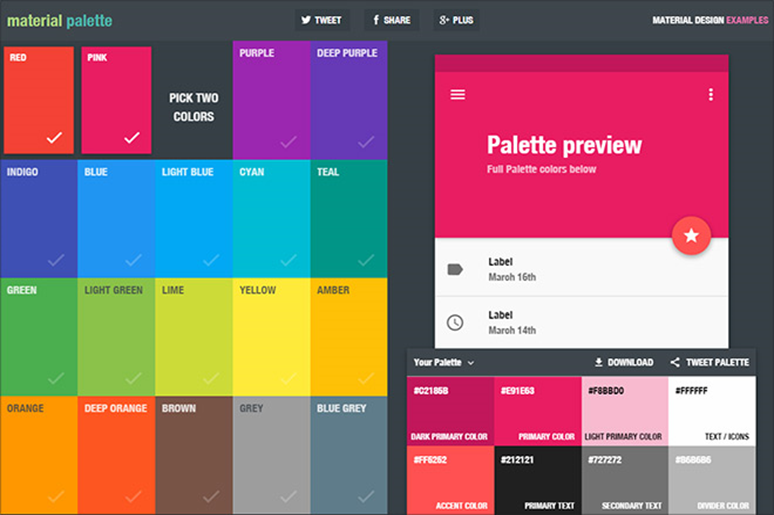
Task: Click the Google Plus button
Action: click(456, 20)
